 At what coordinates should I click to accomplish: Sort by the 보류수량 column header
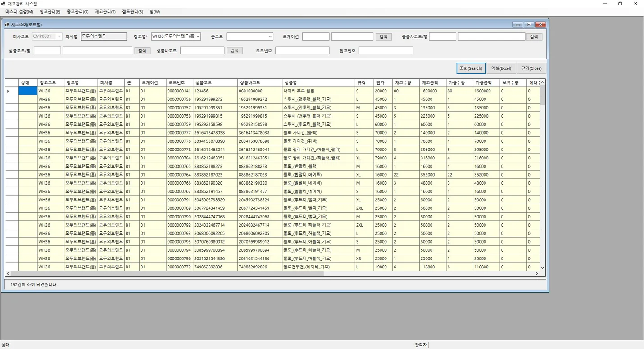click(x=513, y=83)
